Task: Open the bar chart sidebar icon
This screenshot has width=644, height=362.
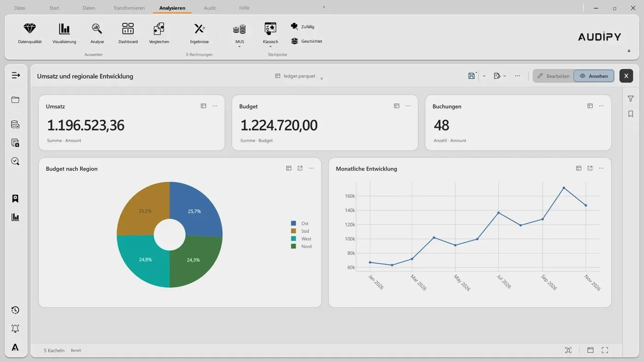Action: coord(15,217)
